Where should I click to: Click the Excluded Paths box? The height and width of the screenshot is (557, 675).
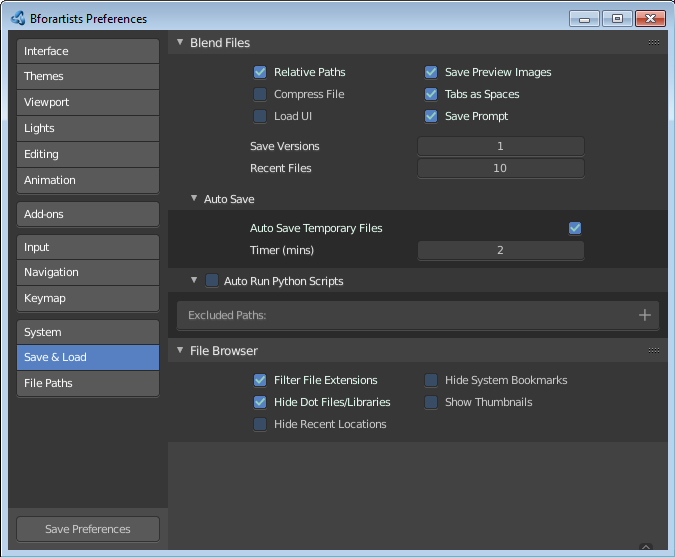pyautogui.click(x=418, y=315)
